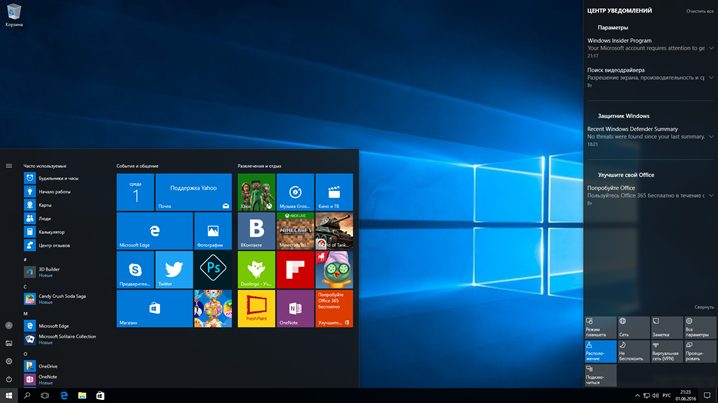Open File Explorer on the taskbar
The width and height of the screenshot is (718, 403).
point(82,395)
